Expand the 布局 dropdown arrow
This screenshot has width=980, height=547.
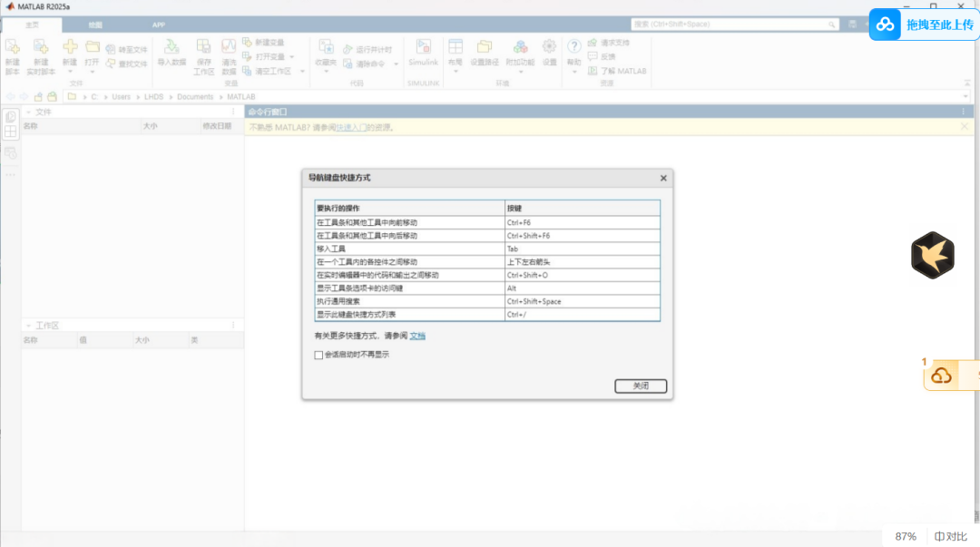coord(456,72)
